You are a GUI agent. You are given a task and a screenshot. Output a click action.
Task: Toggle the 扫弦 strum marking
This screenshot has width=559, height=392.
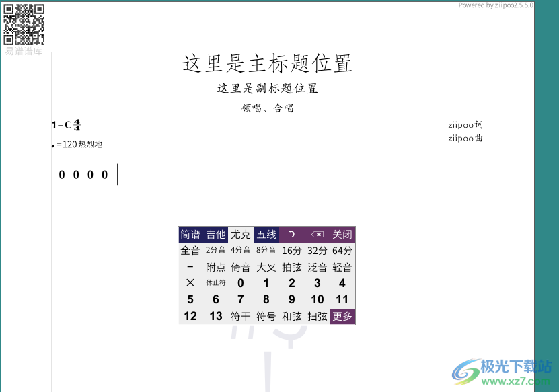(316, 315)
